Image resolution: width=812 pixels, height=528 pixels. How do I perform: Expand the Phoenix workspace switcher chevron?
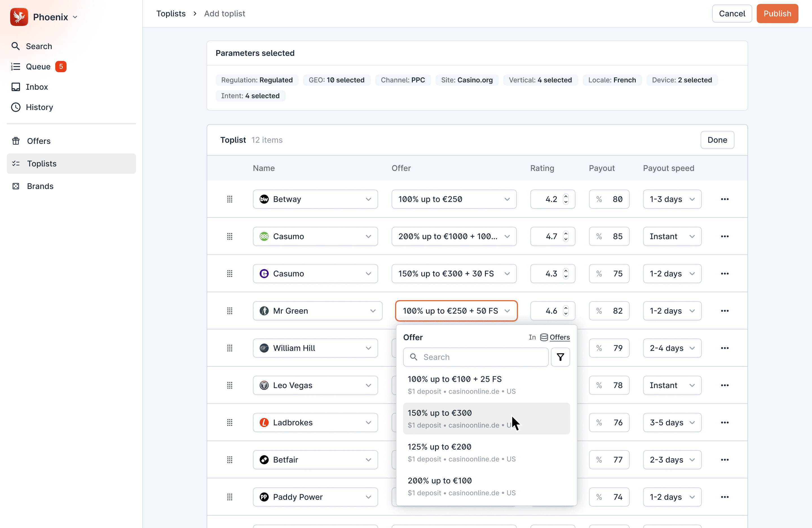click(x=75, y=17)
